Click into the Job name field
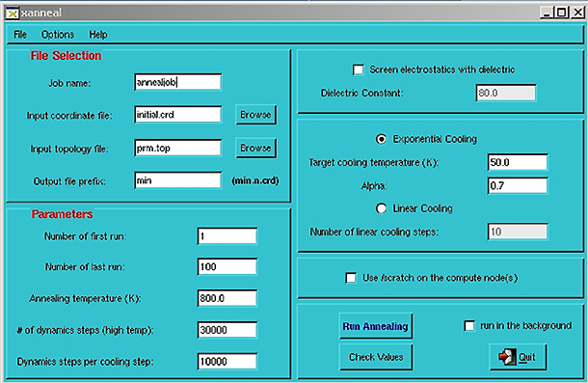This screenshot has height=383, width=588. point(177,82)
